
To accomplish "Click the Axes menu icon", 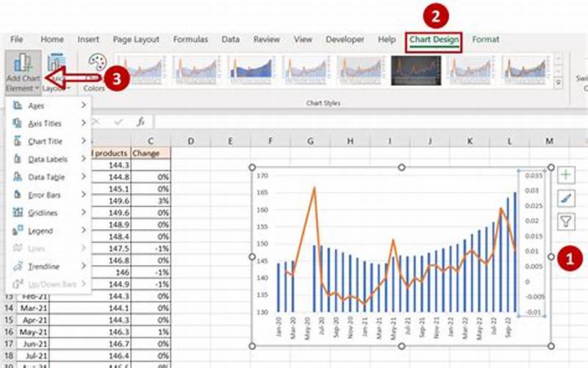I will click(x=18, y=105).
